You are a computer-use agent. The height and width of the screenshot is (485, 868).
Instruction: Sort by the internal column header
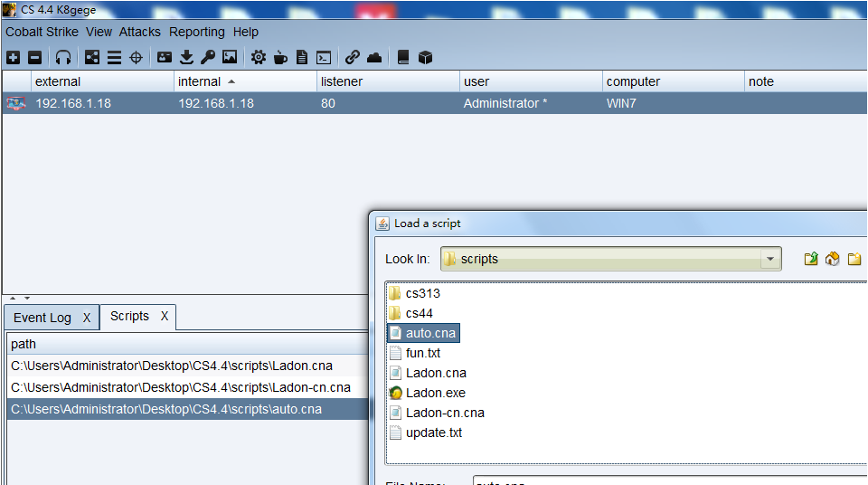click(x=245, y=81)
